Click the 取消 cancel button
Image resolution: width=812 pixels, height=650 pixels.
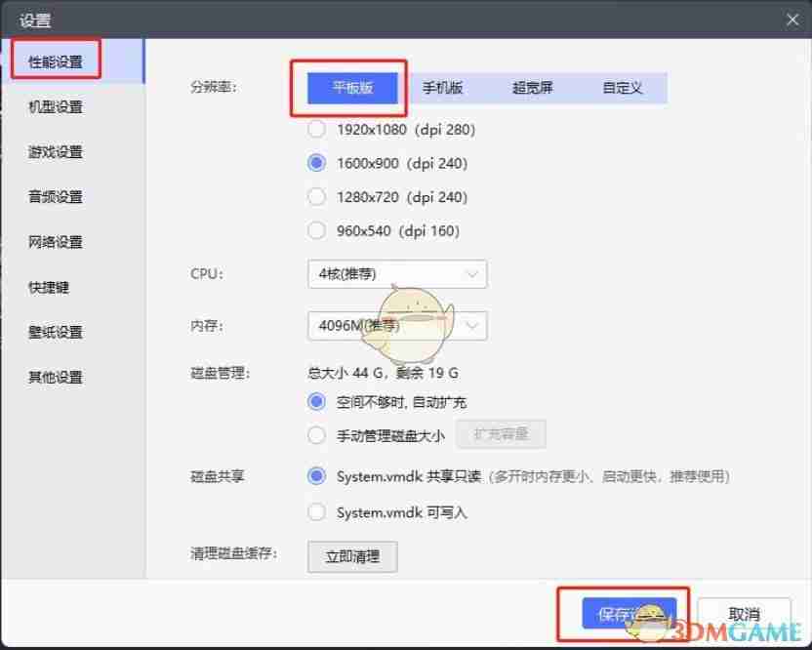coord(744,614)
